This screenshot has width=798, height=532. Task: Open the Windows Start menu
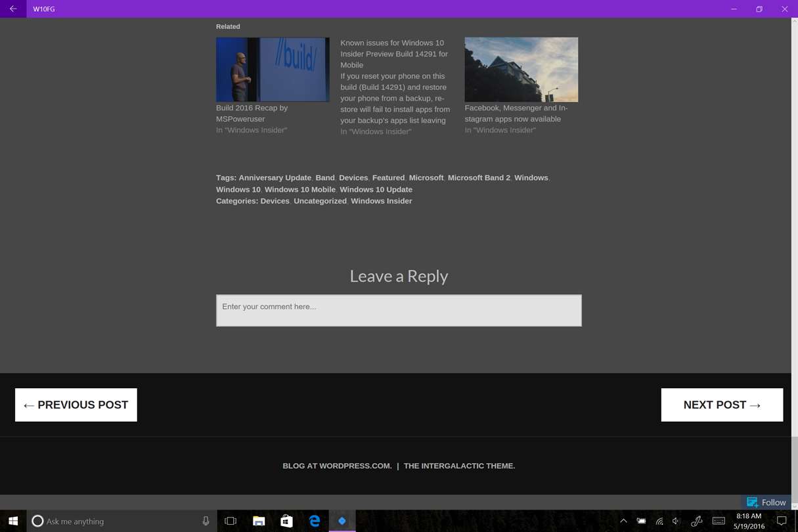coord(13,521)
